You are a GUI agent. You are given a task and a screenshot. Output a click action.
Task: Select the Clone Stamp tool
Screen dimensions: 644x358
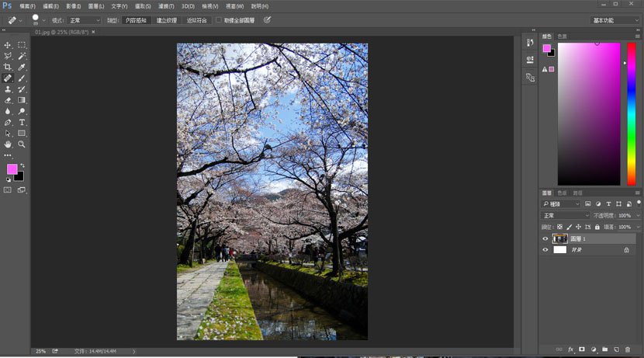point(8,89)
